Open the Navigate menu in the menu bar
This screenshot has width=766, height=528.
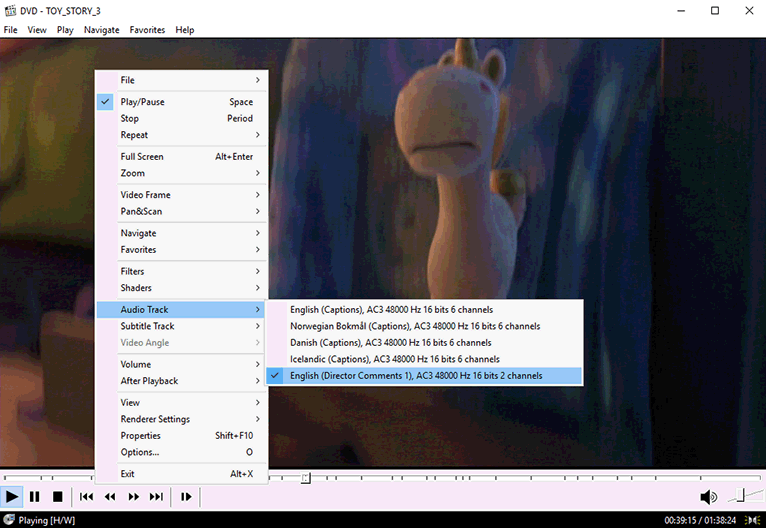pyautogui.click(x=102, y=30)
